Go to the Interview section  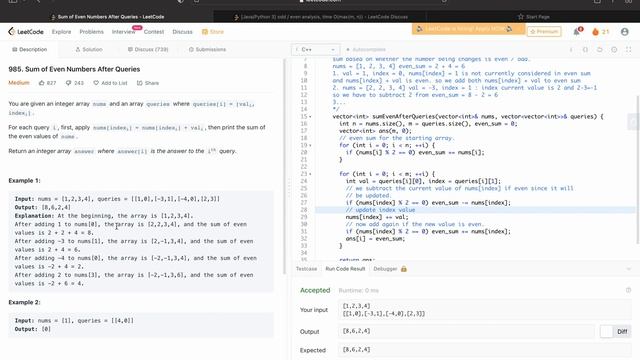123,31
